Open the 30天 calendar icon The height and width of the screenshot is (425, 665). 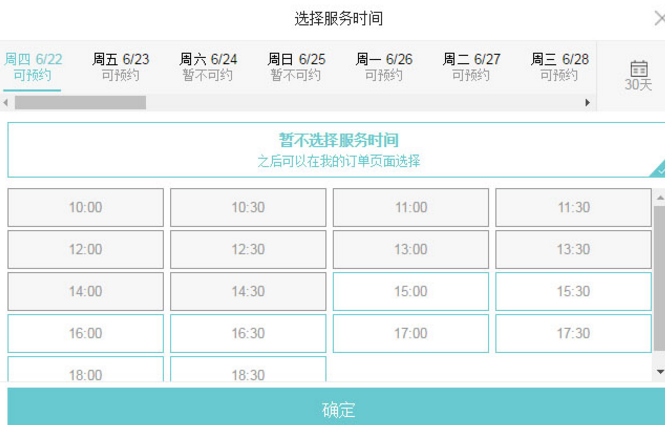637,75
